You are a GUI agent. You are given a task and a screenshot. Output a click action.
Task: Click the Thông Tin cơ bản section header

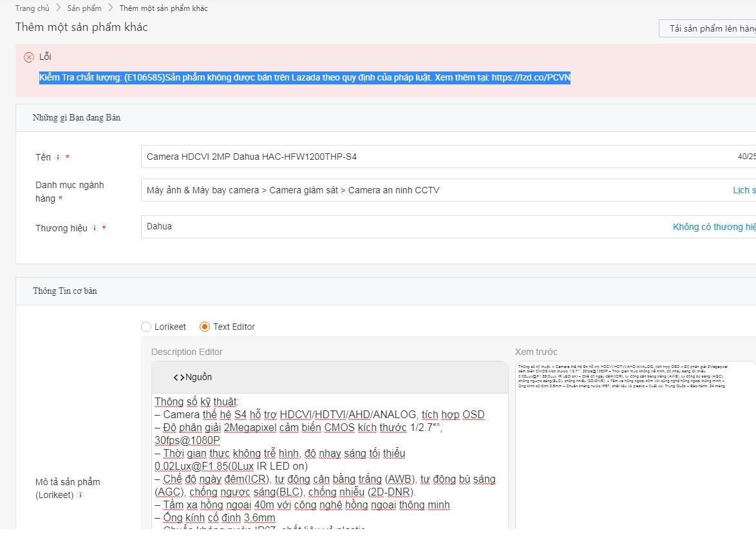65,291
